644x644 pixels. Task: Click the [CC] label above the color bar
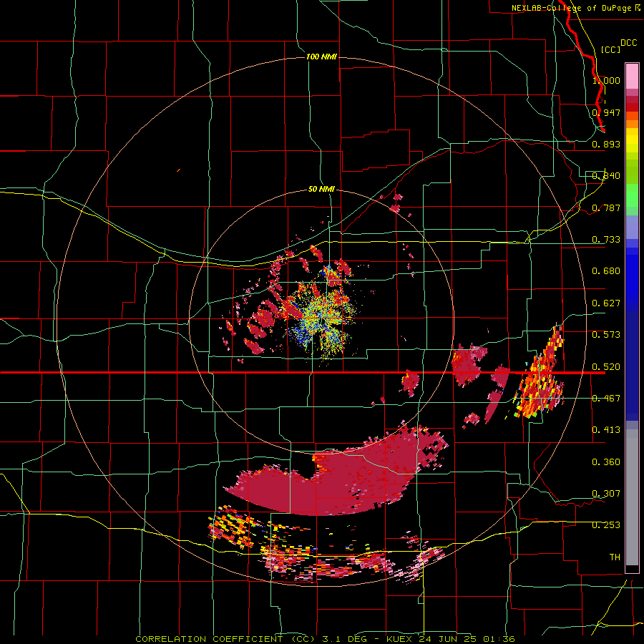[x=610, y=49]
